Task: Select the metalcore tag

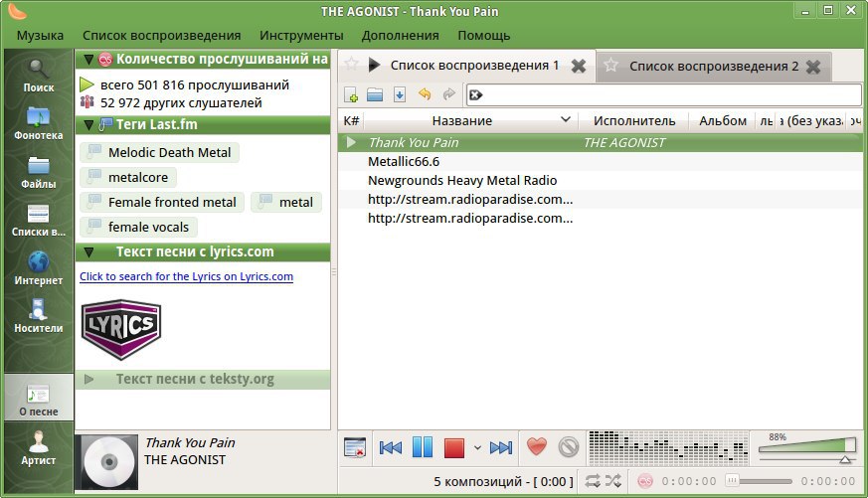Action: tap(128, 177)
